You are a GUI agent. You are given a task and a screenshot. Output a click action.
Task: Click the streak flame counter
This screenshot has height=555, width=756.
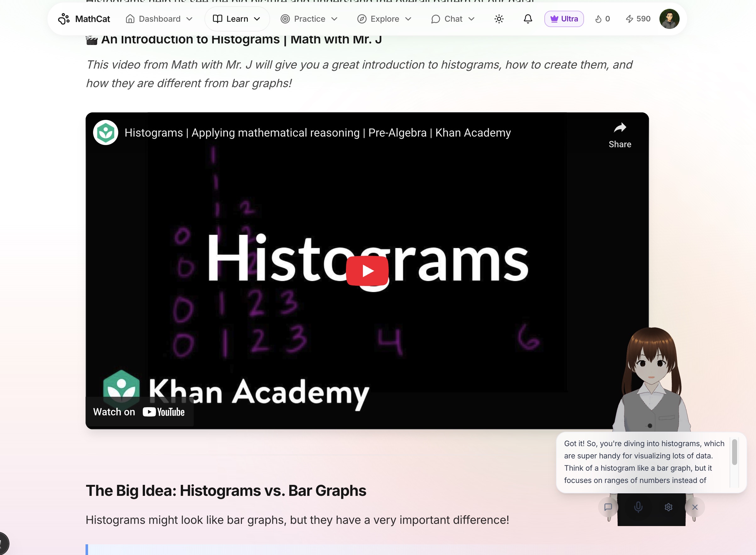click(x=603, y=19)
